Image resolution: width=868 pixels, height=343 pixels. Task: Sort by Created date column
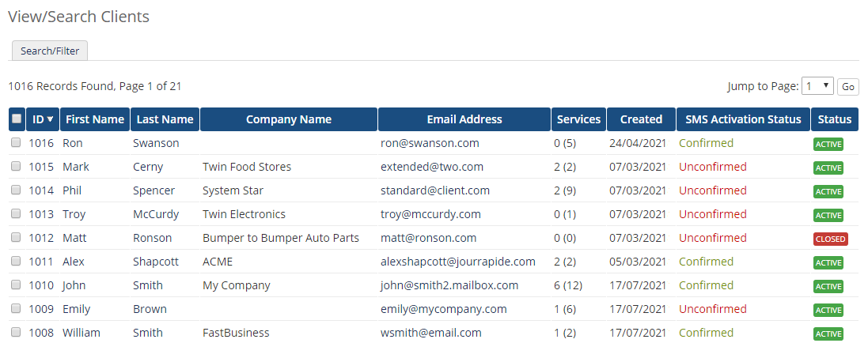641,119
